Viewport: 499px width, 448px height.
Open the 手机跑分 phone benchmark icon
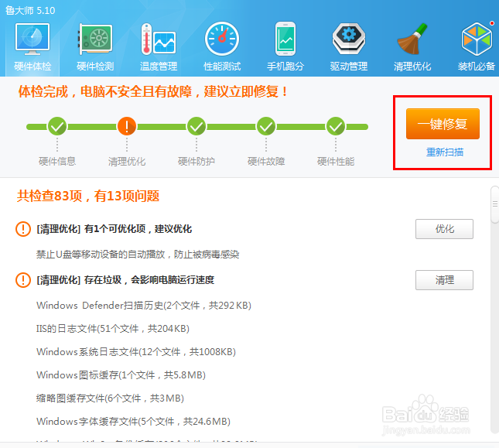pyautogui.click(x=285, y=39)
